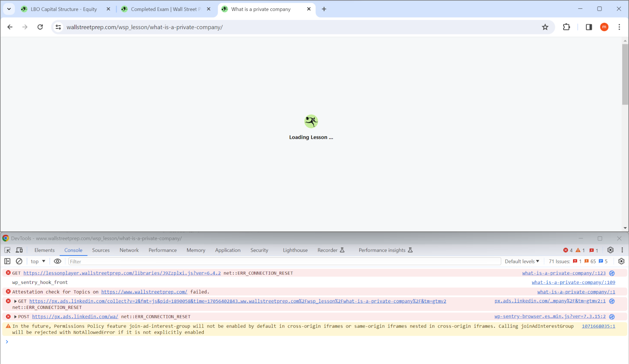This screenshot has width=629, height=364.
Task: Open the Extensions puzzle icon
Action: click(x=566, y=27)
